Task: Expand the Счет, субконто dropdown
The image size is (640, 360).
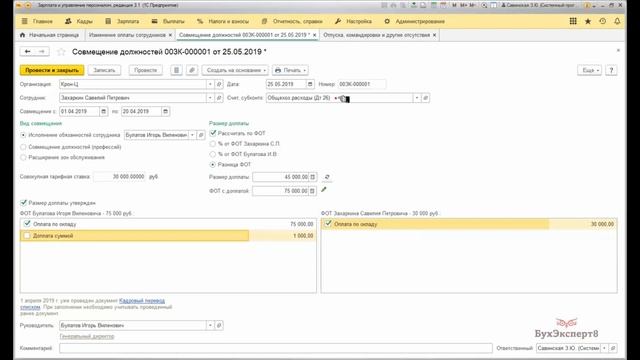Action: (x=417, y=98)
